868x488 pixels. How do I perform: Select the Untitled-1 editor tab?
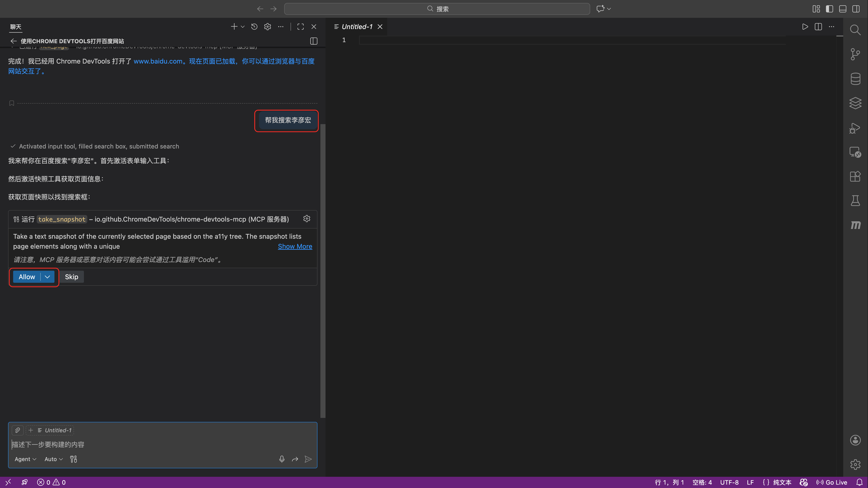click(x=356, y=26)
